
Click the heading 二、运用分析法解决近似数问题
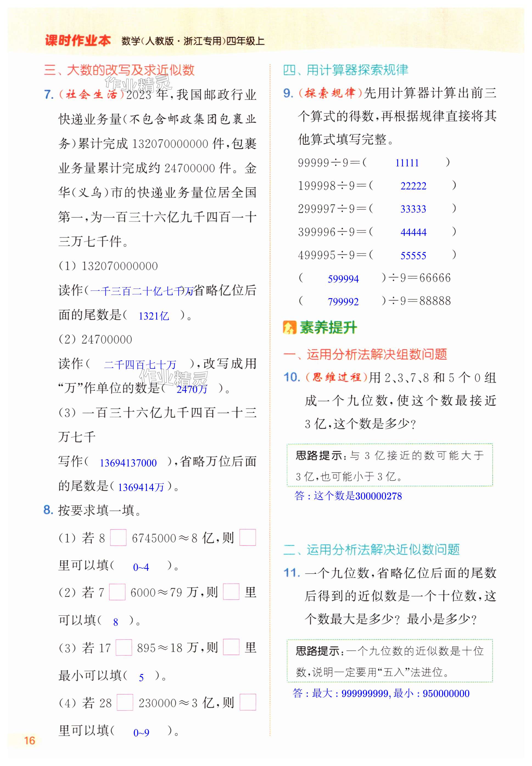click(371, 549)
